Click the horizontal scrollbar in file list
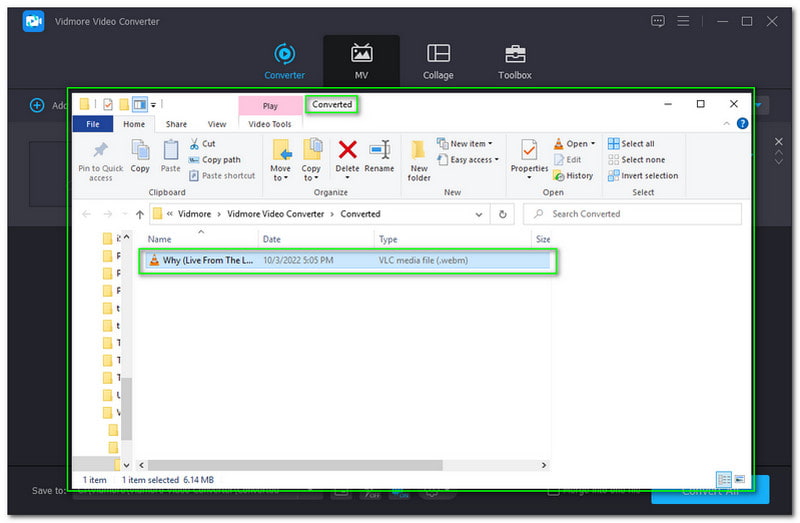 pyautogui.click(x=295, y=465)
